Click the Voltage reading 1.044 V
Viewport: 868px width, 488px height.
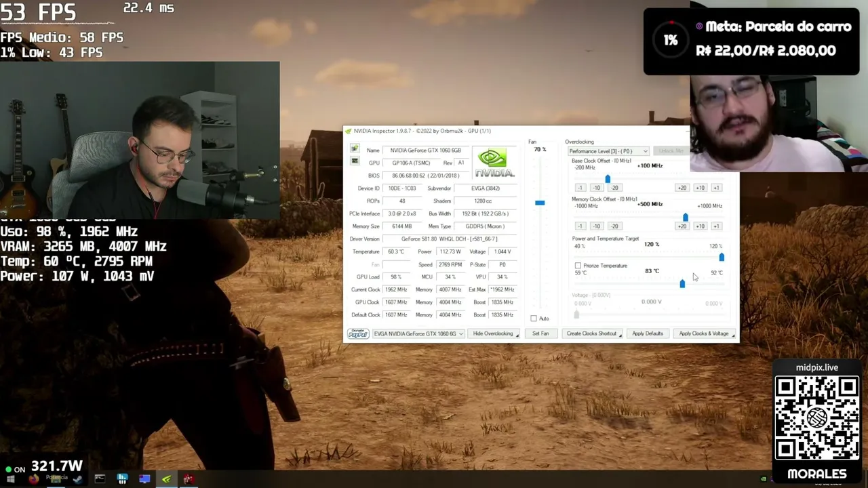click(502, 251)
